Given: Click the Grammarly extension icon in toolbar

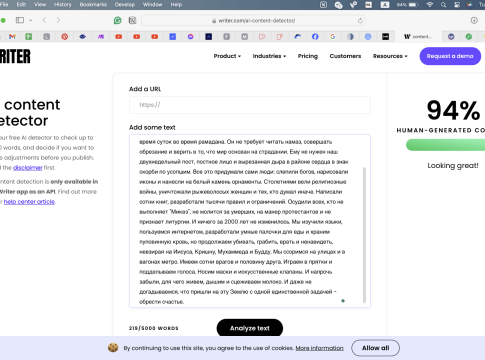Looking at the screenshot, I should tap(118, 21).
